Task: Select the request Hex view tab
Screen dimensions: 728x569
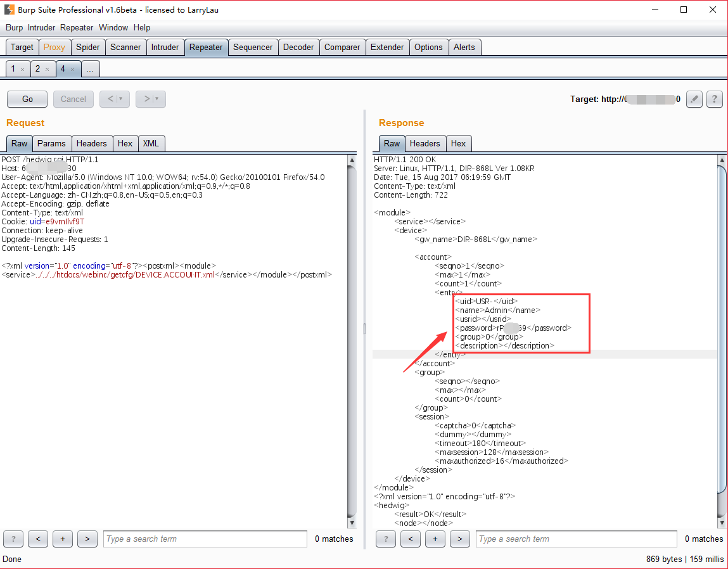Action: pos(125,144)
